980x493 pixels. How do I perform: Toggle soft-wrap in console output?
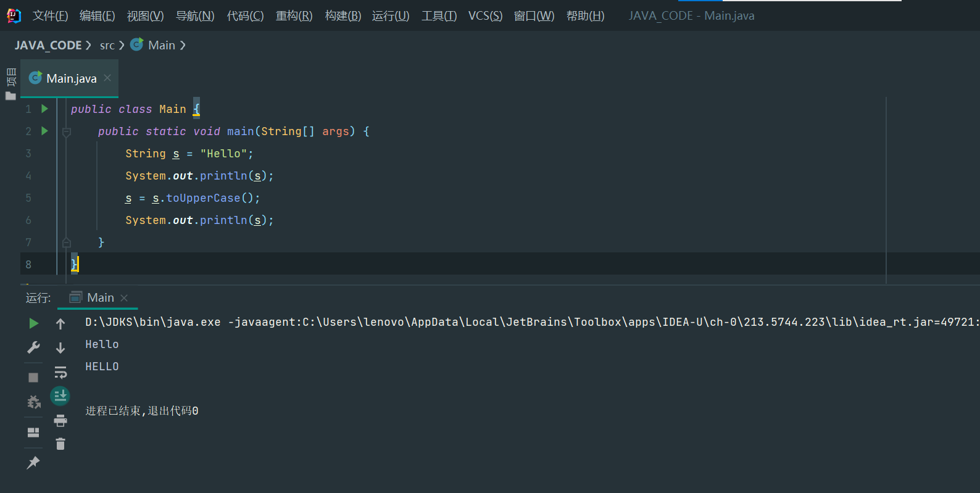point(60,372)
